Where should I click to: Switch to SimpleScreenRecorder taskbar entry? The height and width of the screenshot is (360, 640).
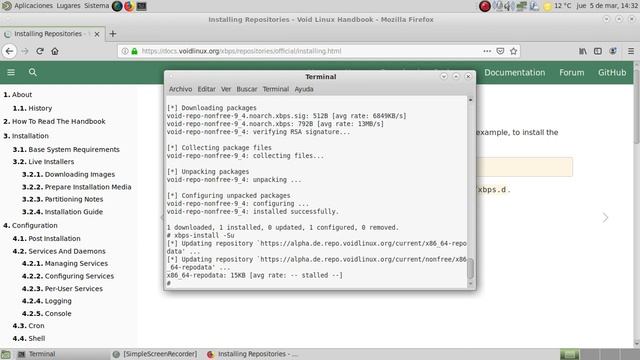pyautogui.click(x=155, y=354)
